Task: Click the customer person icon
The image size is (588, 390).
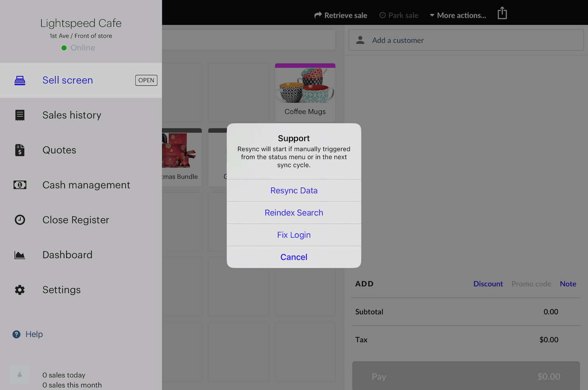Action: coord(360,40)
